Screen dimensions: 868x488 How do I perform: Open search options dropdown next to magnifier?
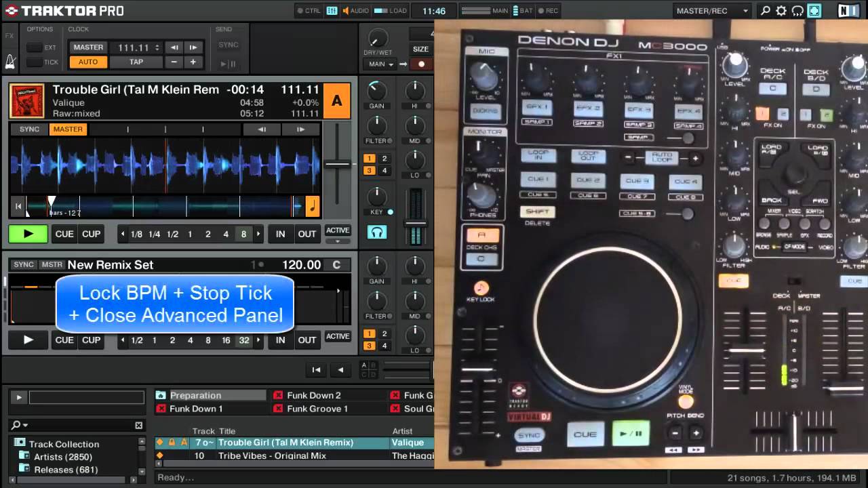point(25,426)
